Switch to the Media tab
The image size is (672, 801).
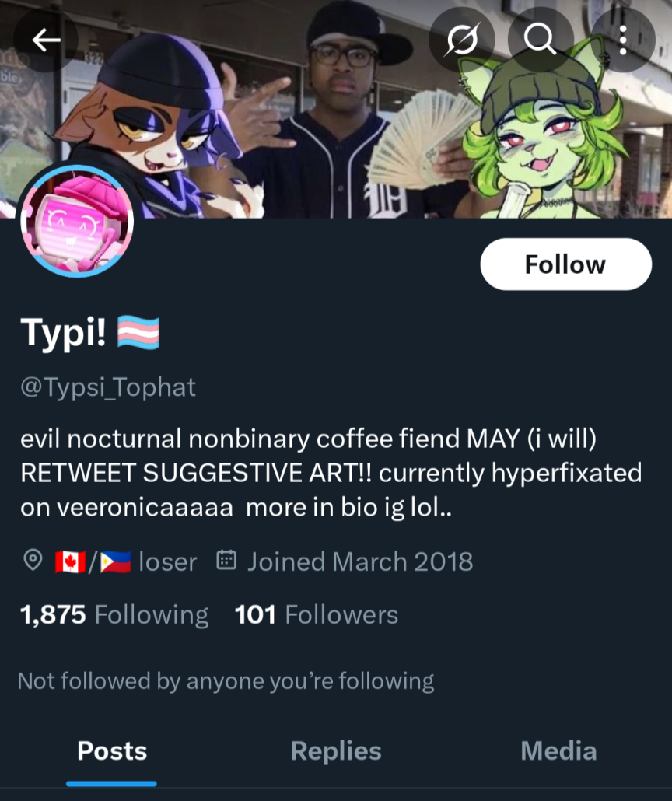click(558, 751)
